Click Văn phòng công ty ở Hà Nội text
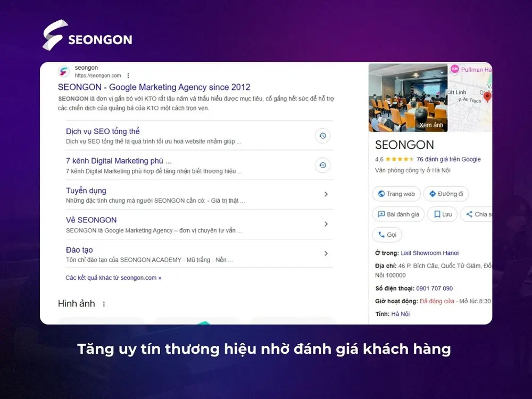532x399 pixels. click(413, 170)
